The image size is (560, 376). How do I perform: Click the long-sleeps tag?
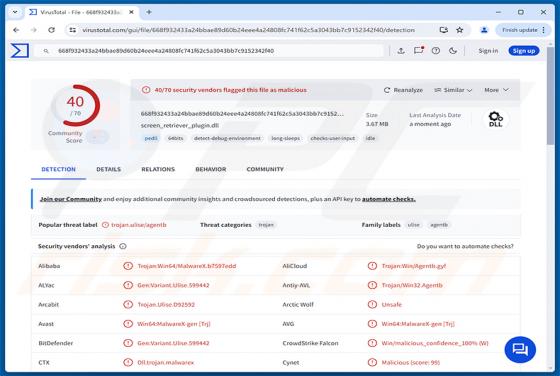click(x=286, y=138)
